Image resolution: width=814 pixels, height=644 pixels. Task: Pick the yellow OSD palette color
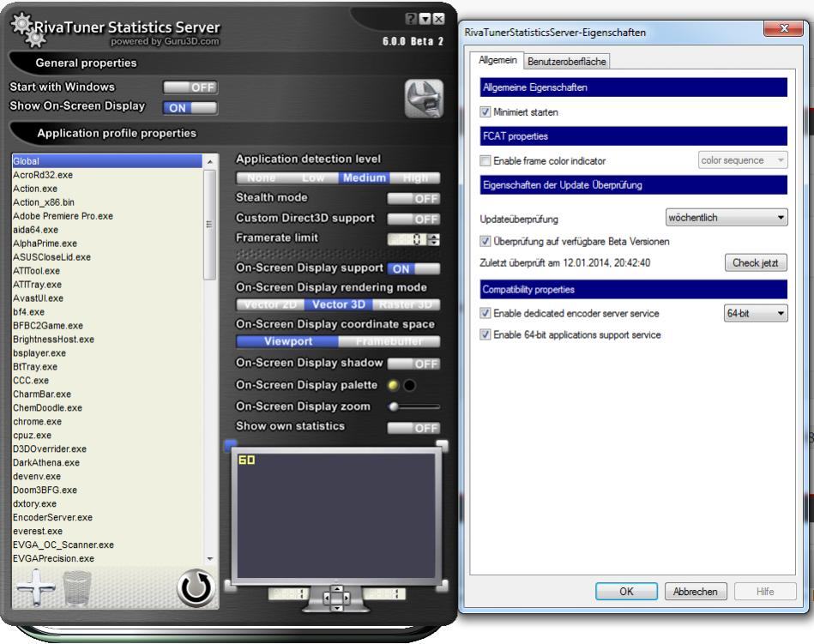point(394,385)
